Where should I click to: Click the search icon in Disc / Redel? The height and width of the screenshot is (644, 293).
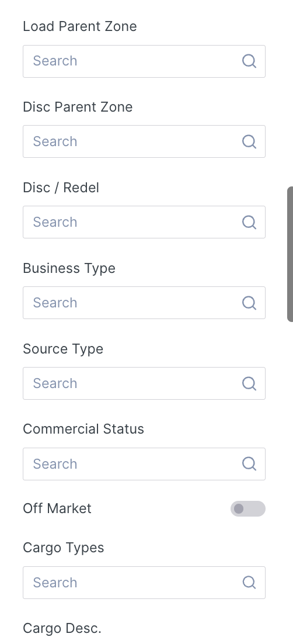[249, 222]
